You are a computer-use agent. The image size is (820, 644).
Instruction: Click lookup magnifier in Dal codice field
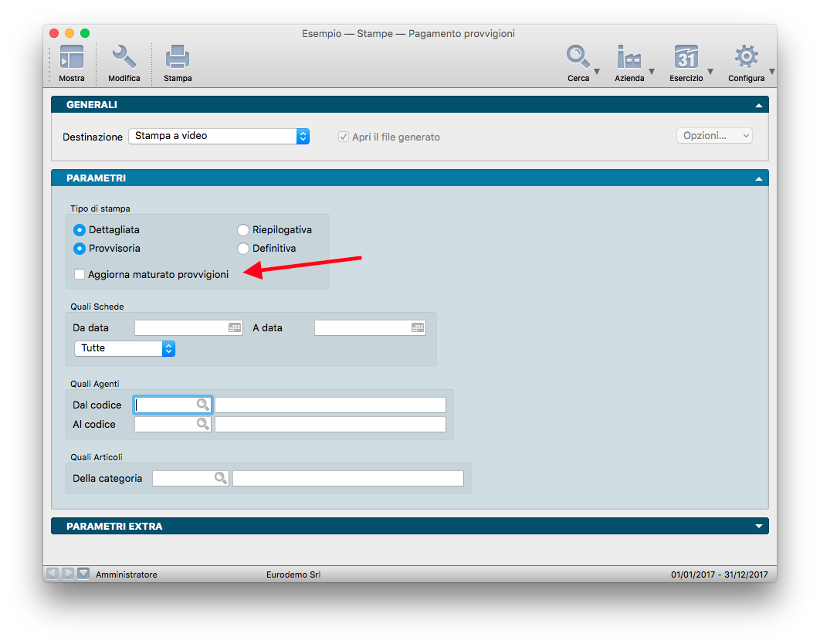(202, 405)
